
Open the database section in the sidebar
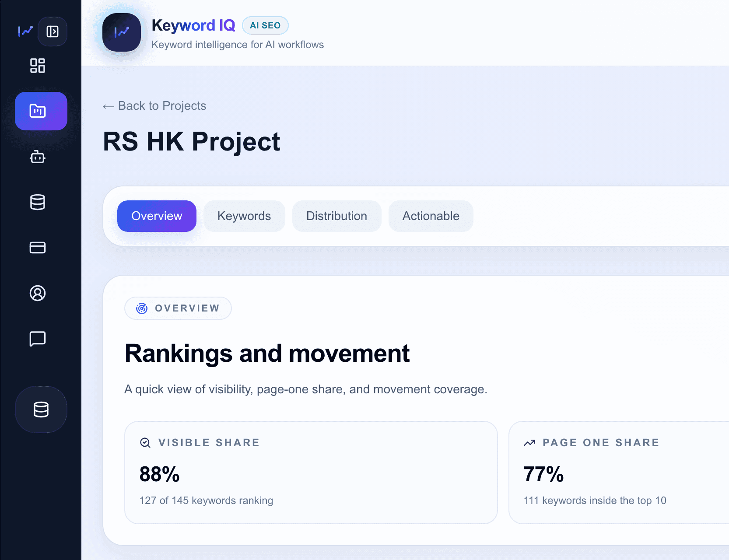pyautogui.click(x=37, y=202)
